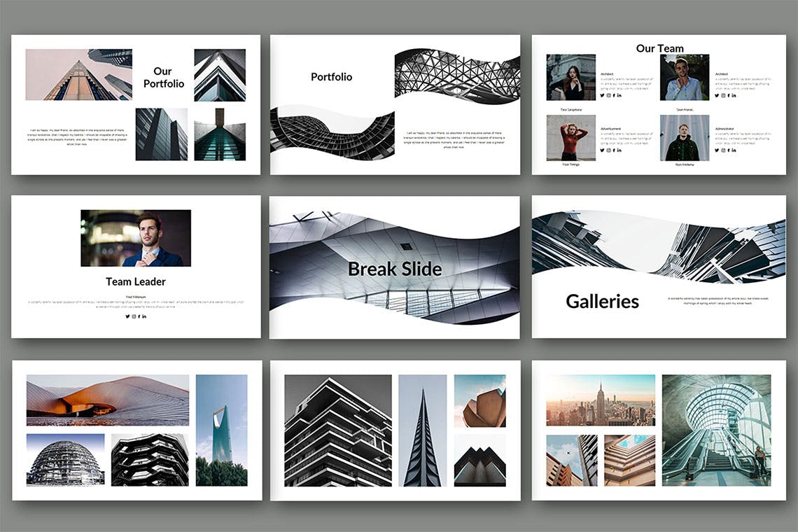Click the Twitter icon under Team Leader
798x532 pixels.
click(127, 316)
